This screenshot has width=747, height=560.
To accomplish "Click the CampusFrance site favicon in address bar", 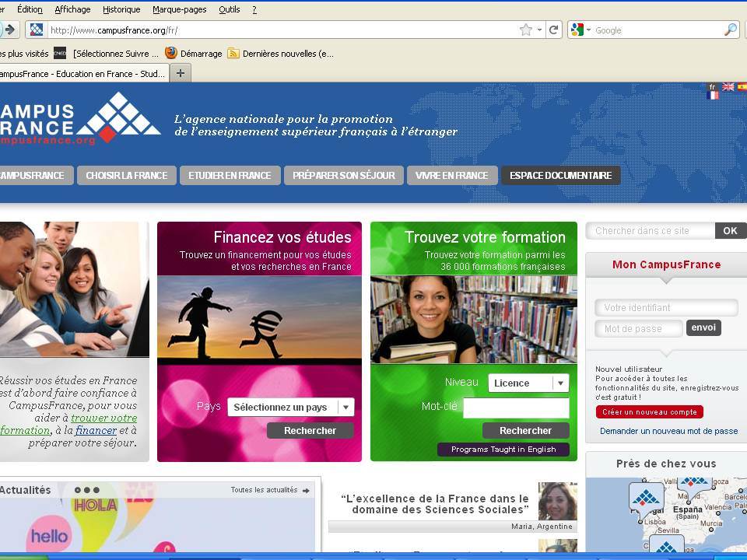I will pos(37,30).
